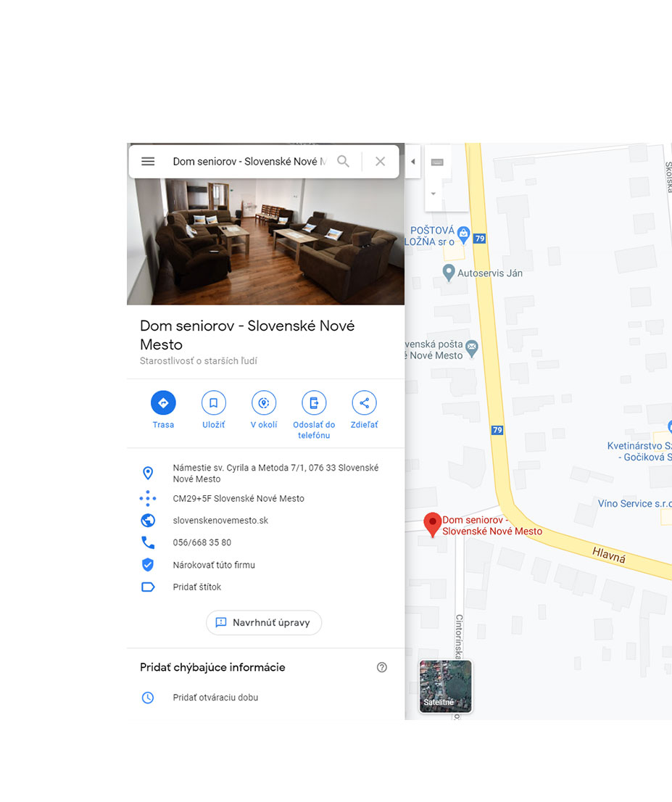
Task: Click the phone number 056/668 35 80
Action: coord(202,542)
